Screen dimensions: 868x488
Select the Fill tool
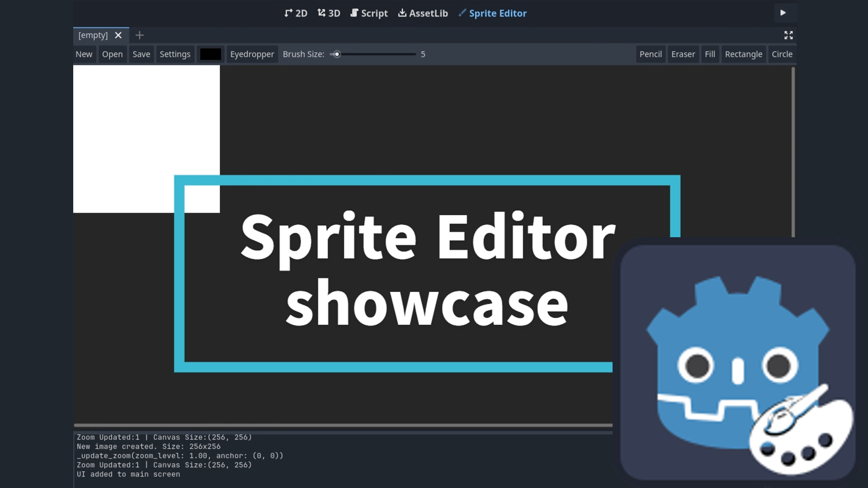(710, 54)
